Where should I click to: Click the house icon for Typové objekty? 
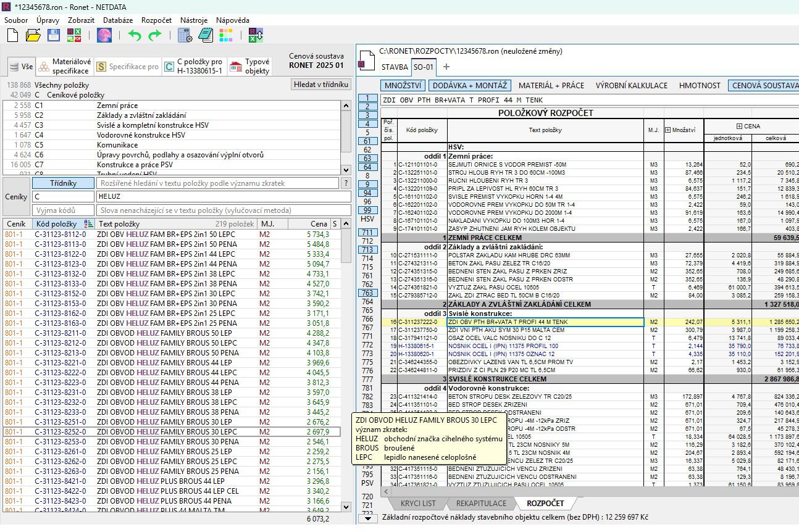pos(235,67)
